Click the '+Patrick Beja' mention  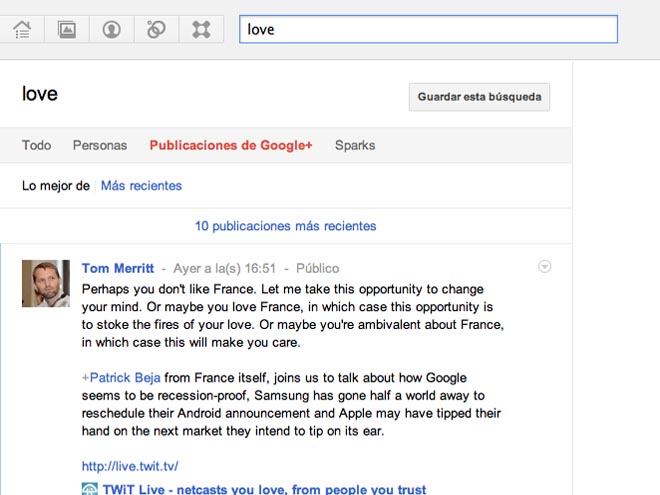tap(121, 378)
